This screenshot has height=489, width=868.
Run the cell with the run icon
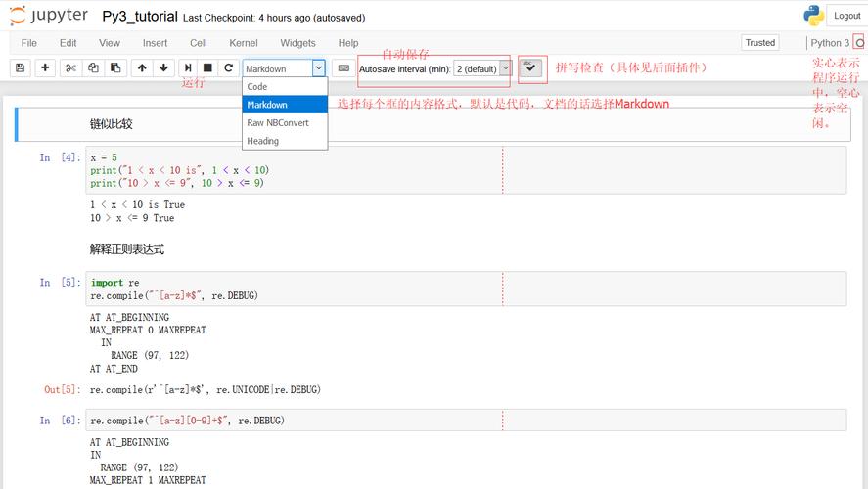(188, 68)
